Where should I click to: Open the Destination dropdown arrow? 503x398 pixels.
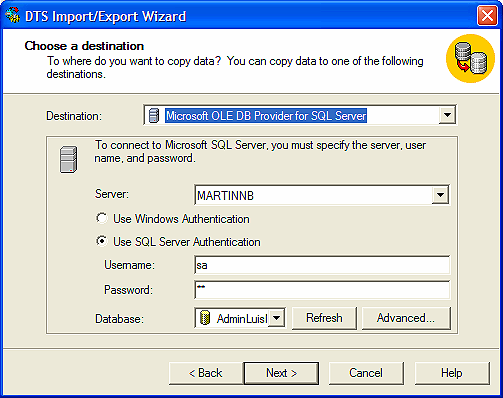tap(447, 115)
